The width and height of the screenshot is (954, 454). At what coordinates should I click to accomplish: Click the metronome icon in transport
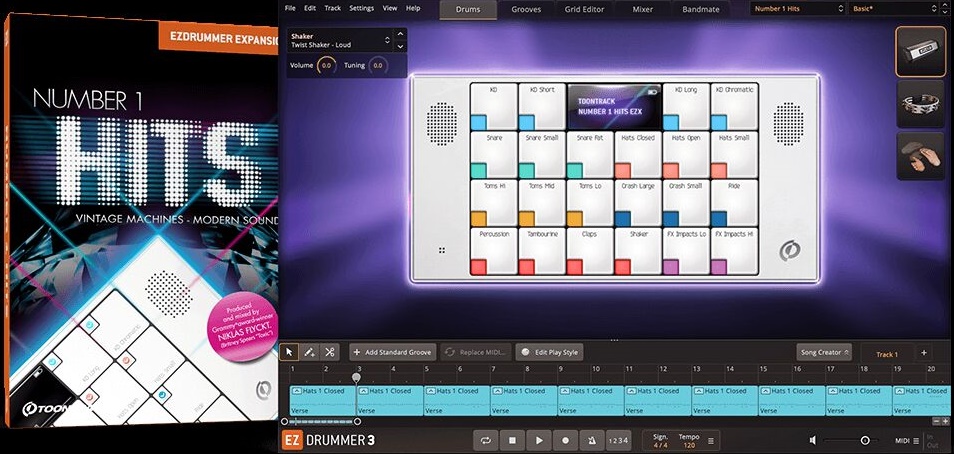(591, 440)
